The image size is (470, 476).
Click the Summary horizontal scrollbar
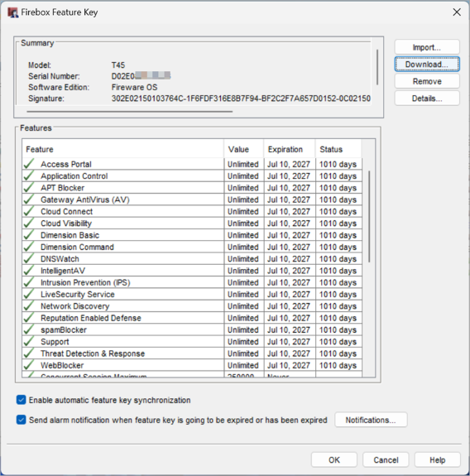click(130, 112)
